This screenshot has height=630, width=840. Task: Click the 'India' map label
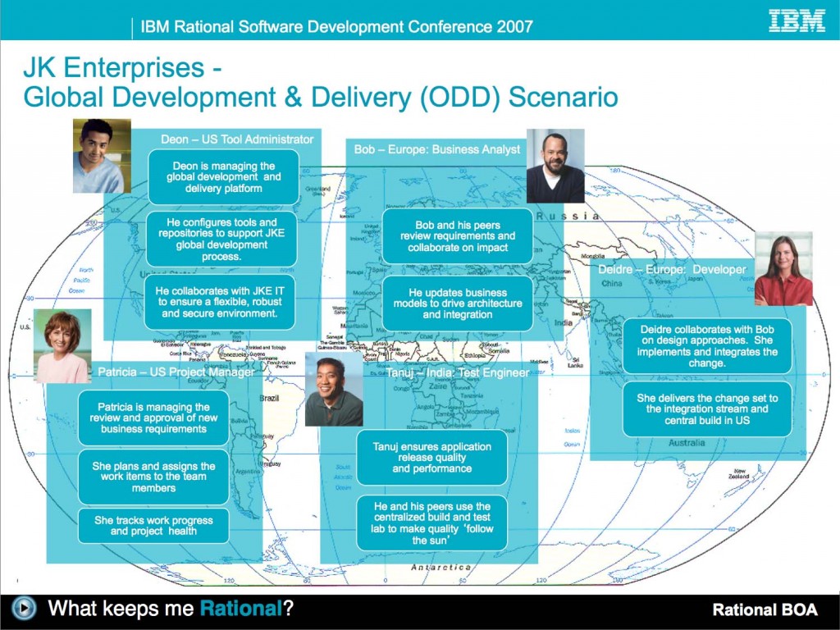(x=563, y=323)
